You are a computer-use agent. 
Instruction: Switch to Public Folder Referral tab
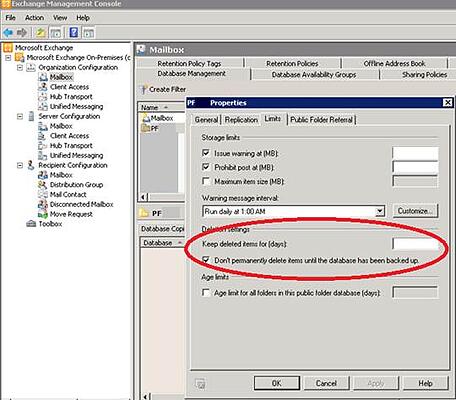tap(322, 120)
